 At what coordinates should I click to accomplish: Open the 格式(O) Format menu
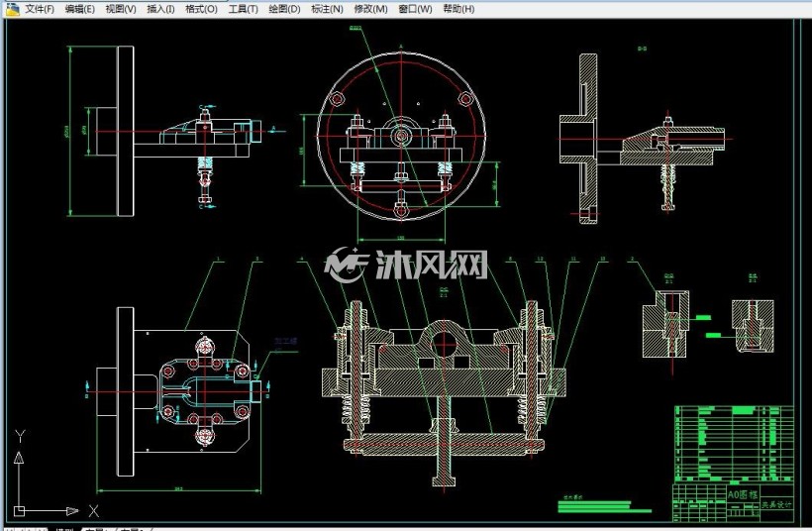[201, 9]
